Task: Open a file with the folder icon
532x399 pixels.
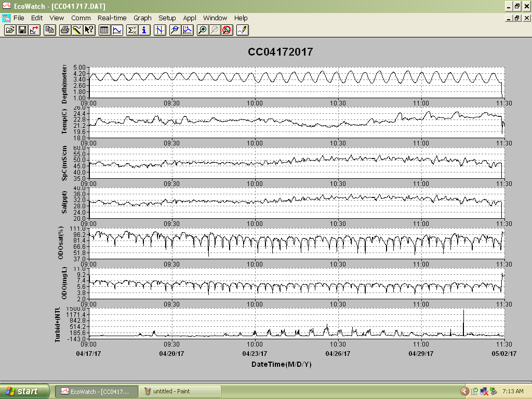Action: click(x=10, y=30)
